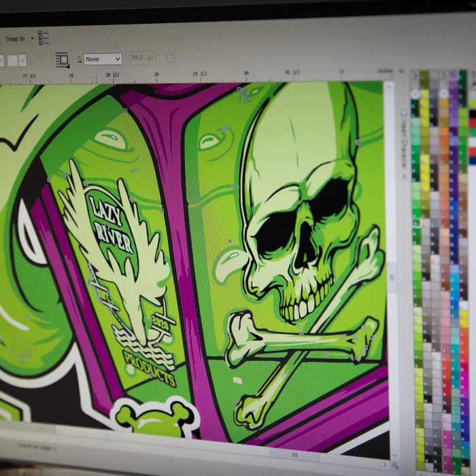Viewport: 476px width, 476px height.
Task: Click the vertical scrollbar up arrow
Action: 389,88
